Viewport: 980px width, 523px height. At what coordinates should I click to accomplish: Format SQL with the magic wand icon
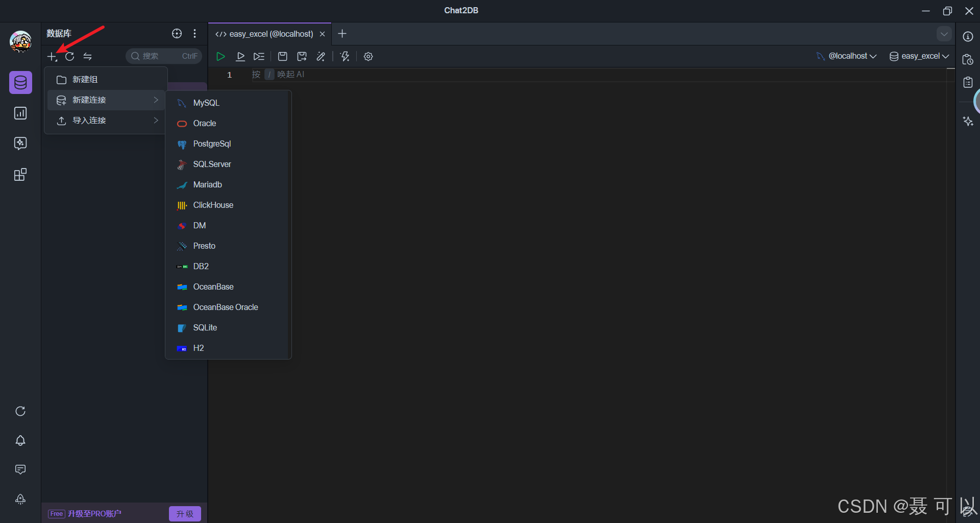pos(321,56)
